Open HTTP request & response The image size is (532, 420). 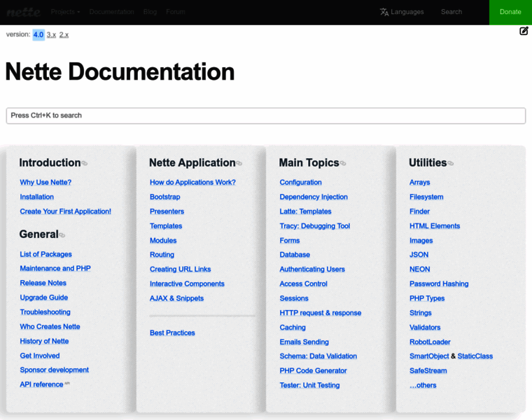click(x=321, y=313)
